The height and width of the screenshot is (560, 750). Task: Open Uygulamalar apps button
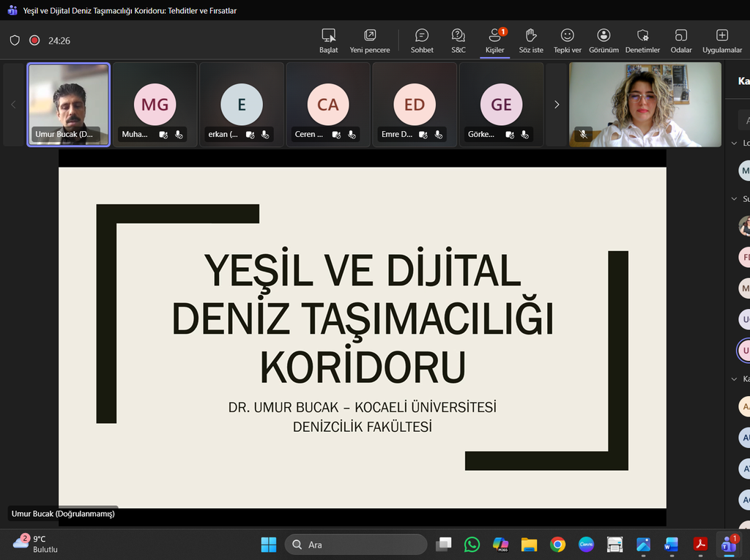point(722,40)
